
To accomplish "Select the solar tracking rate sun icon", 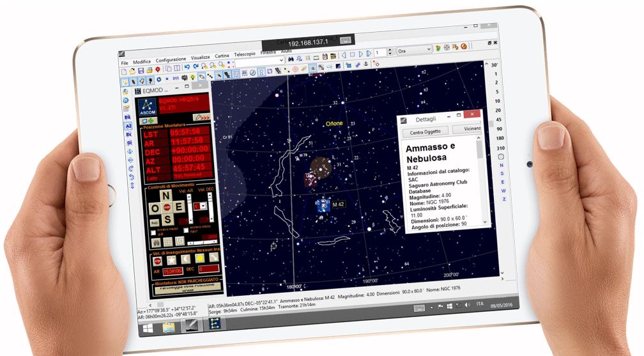I will [199, 258].
